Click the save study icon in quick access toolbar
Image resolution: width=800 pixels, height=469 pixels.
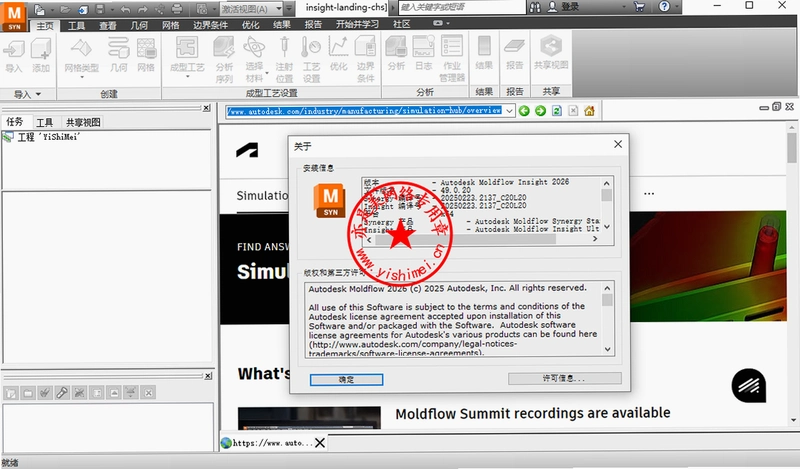click(100, 9)
